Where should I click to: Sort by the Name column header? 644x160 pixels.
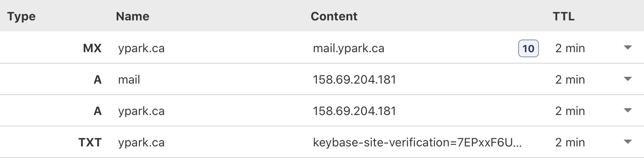pos(133,17)
